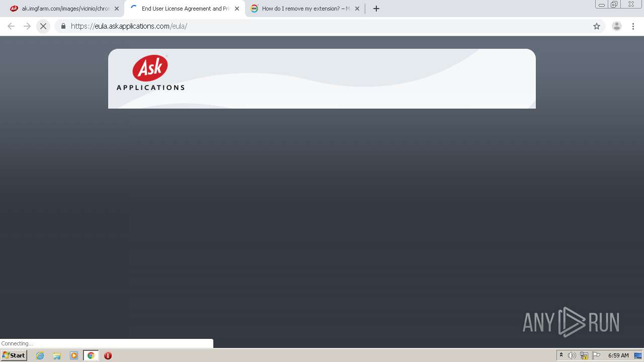Open the Windows Start menu
Image resolution: width=644 pixels, height=362 pixels.
[x=14, y=355]
